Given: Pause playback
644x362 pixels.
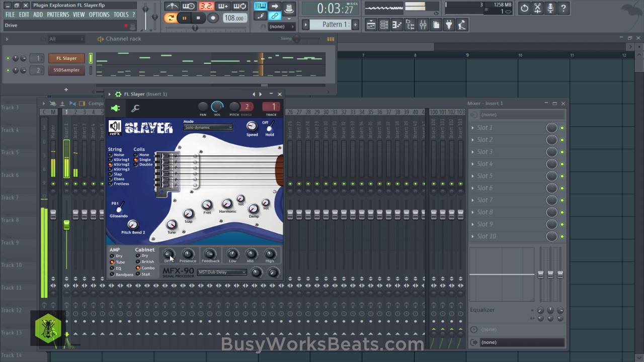Looking at the screenshot, I should pyautogui.click(x=184, y=18).
